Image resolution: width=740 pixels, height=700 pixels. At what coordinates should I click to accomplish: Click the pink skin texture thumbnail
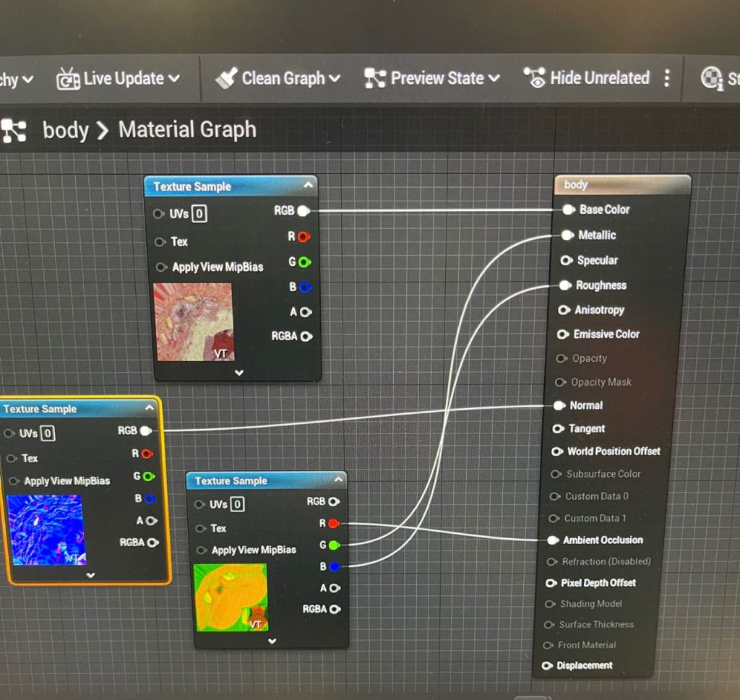click(x=194, y=322)
